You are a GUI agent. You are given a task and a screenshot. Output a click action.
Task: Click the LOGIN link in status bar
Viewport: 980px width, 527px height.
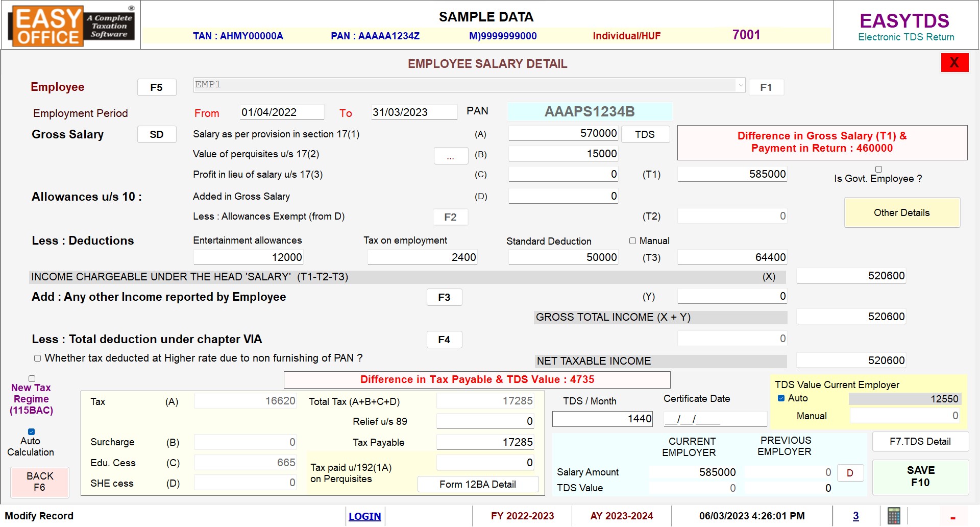pos(364,516)
